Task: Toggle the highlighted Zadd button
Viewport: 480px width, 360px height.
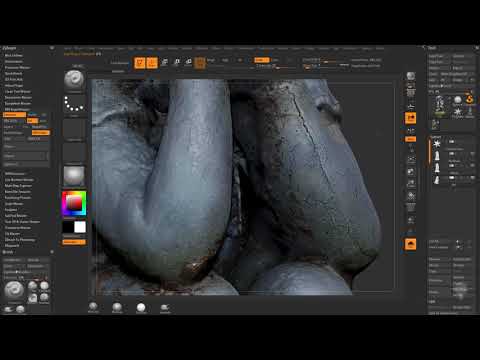Action: [x=262, y=60]
